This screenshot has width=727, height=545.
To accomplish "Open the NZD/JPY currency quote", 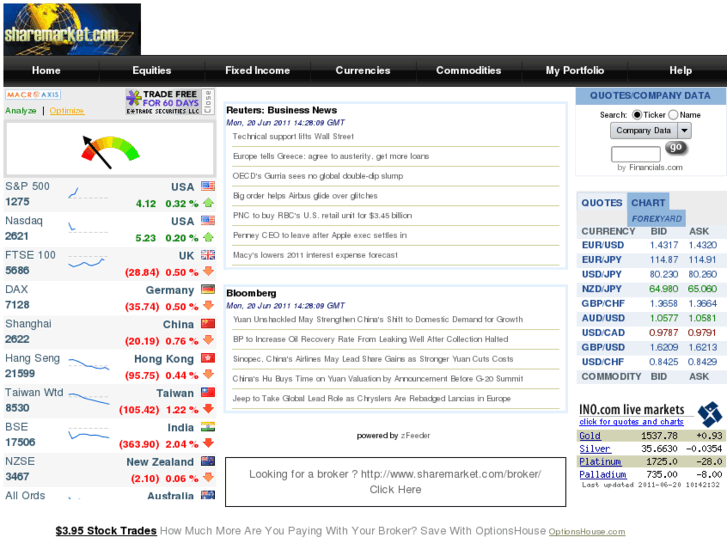I will click(x=601, y=289).
